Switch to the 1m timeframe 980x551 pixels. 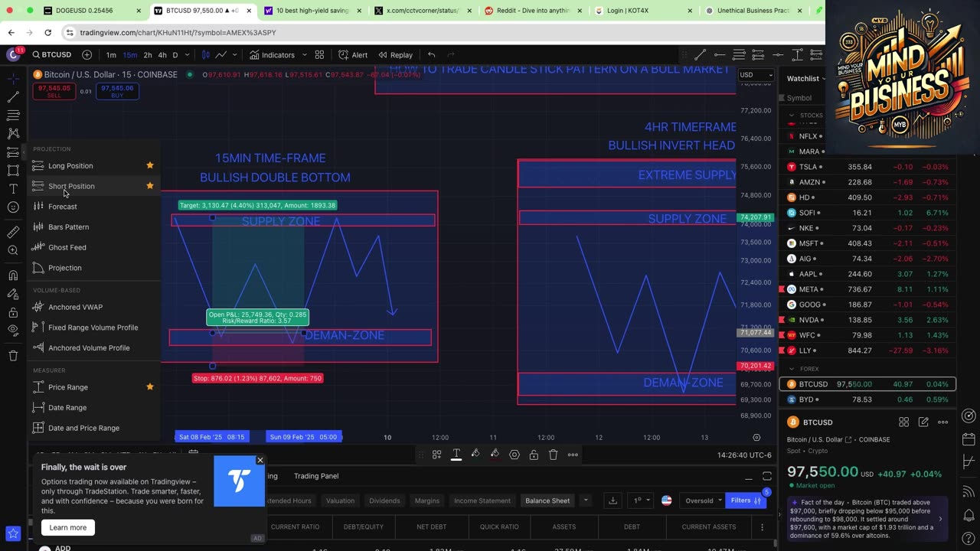pos(111,55)
